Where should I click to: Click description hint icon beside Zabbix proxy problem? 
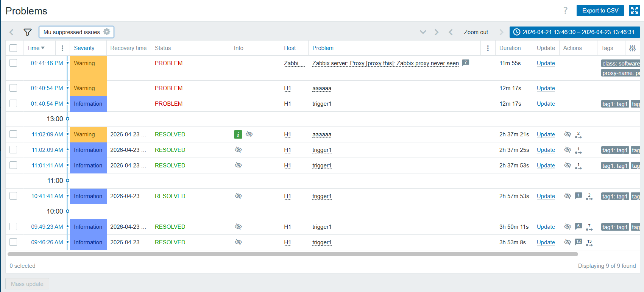(x=466, y=63)
